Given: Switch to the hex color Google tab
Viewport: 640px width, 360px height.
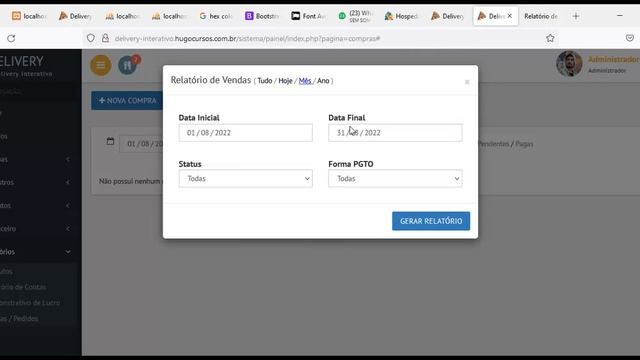Looking at the screenshot, I should tap(215, 16).
